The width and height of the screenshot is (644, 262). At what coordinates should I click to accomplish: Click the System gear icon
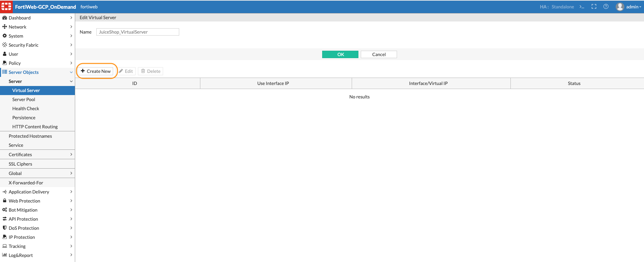(x=5, y=36)
